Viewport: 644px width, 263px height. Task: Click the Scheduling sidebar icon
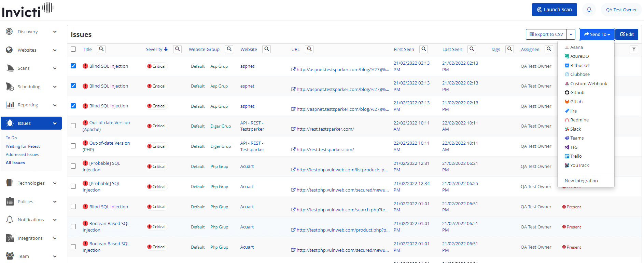[x=10, y=87]
